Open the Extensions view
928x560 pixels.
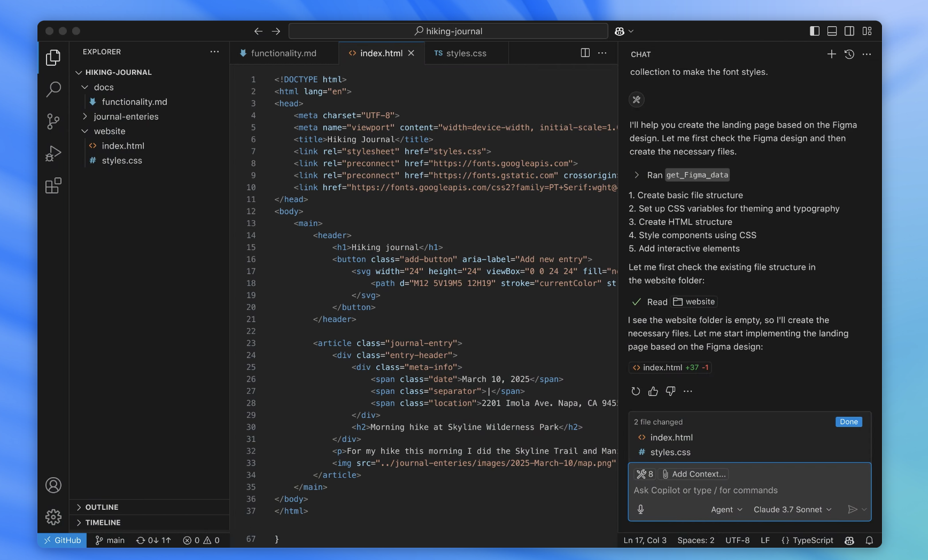pyautogui.click(x=53, y=186)
